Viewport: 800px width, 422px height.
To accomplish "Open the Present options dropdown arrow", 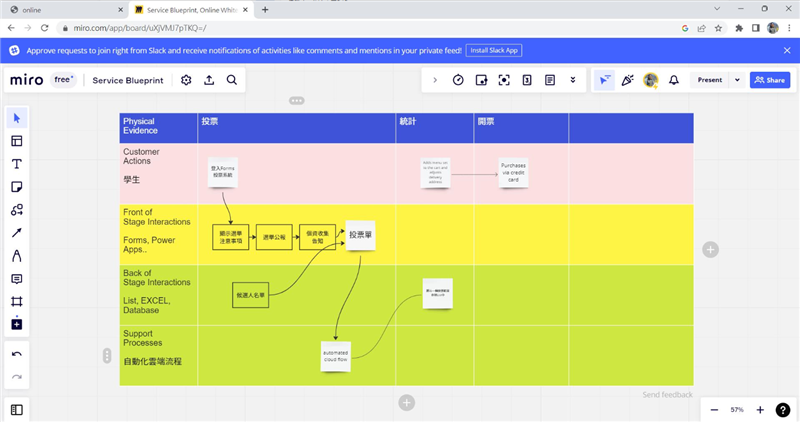I will tap(738, 80).
